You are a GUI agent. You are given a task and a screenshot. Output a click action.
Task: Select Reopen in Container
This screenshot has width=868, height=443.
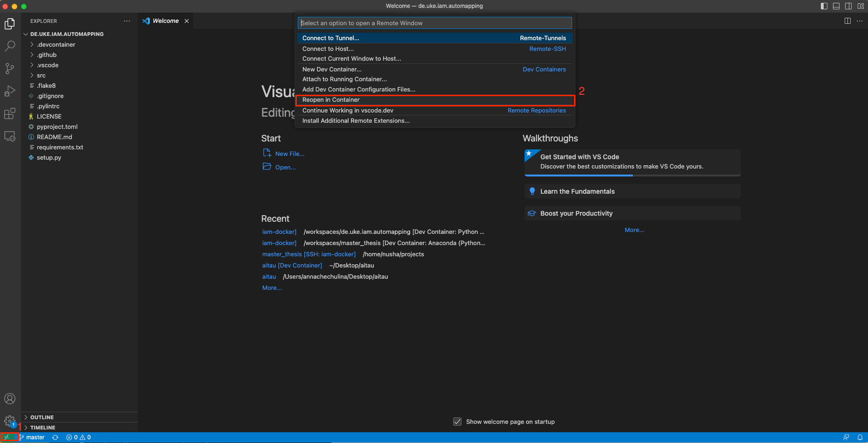[434, 100]
